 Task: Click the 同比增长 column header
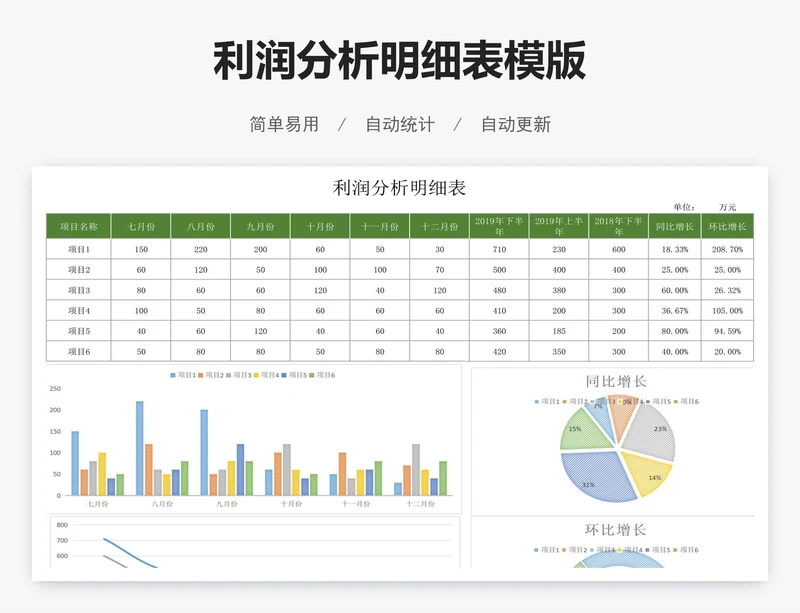[x=674, y=226]
